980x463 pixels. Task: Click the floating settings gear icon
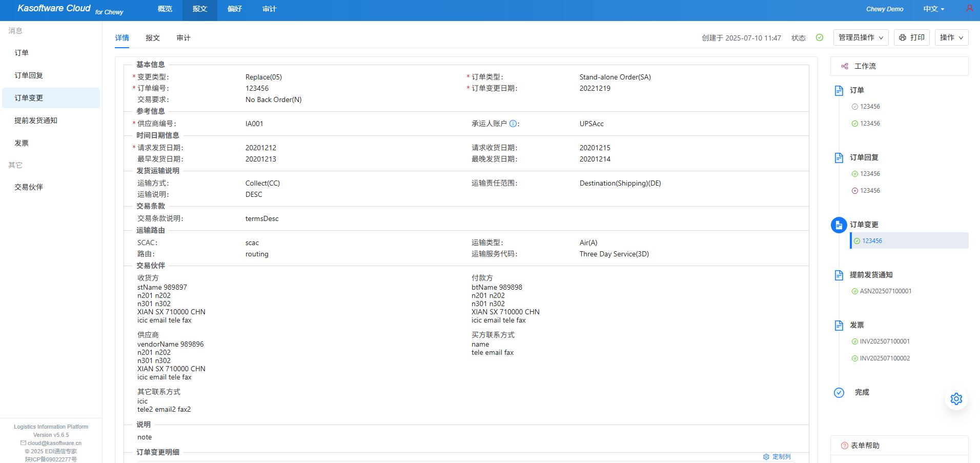point(956,399)
